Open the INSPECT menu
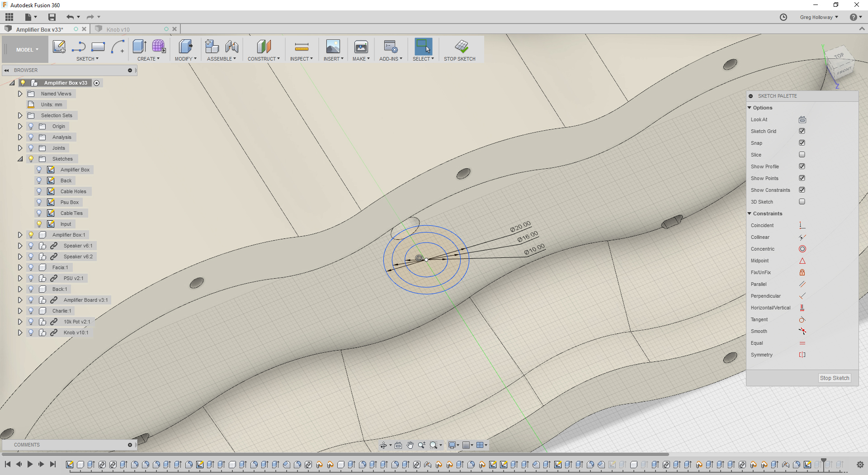Viewport: 868px width, 475px height. (x=302, y=59)
